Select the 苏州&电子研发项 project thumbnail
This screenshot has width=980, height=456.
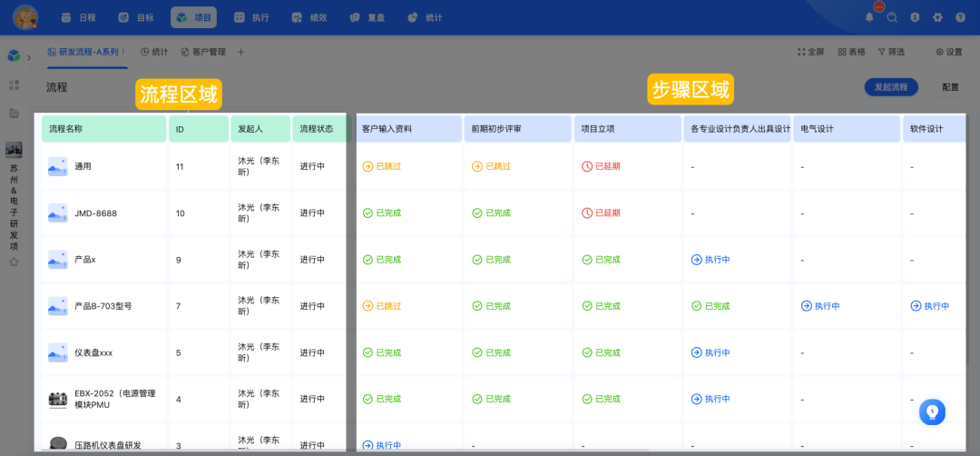(14, 150)
